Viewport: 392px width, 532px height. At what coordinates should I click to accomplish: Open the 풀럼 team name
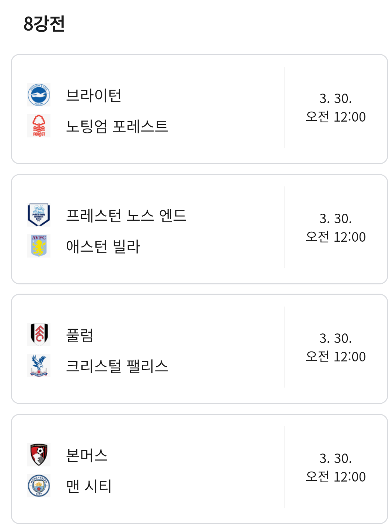pyautogui.click(x=80, y=335)
